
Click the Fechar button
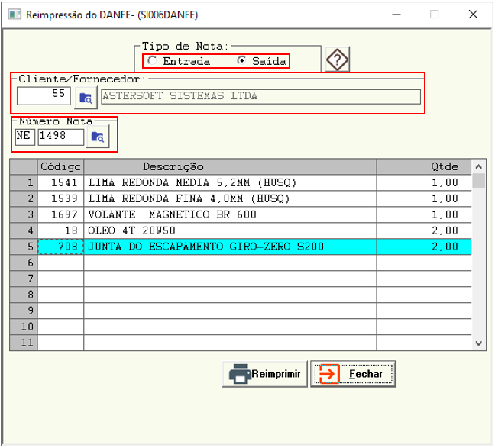pos(353,374)
